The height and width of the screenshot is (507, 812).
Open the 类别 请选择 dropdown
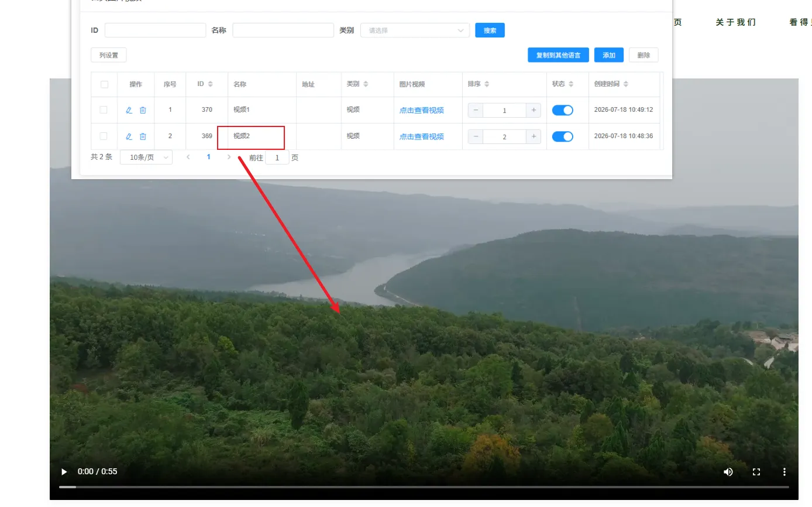coord(415,30)
